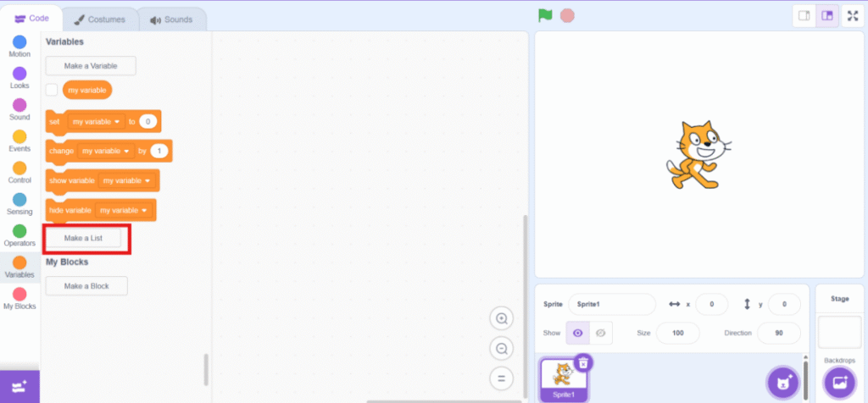
Task: Open the Add Extension button
Action: 19,386
